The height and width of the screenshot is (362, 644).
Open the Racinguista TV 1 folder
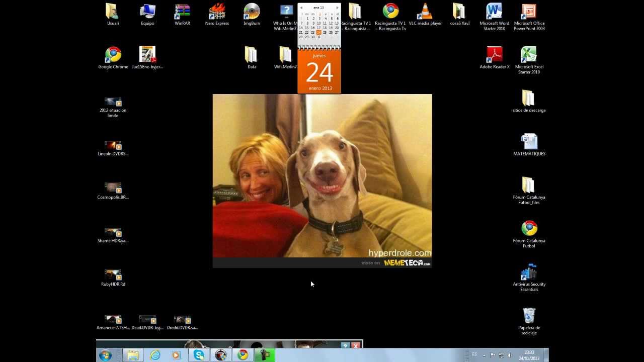[355, 17]
